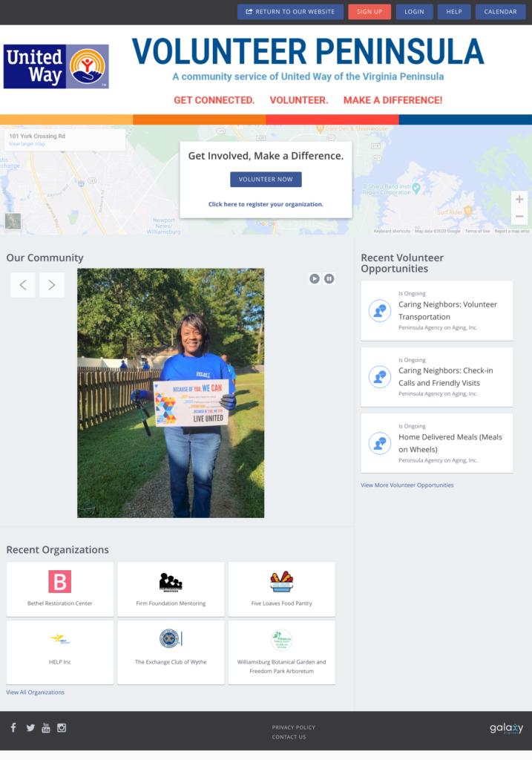
Task: Click the Firm Foundation Mentoring logo
Action: click(x=171, y=582)
